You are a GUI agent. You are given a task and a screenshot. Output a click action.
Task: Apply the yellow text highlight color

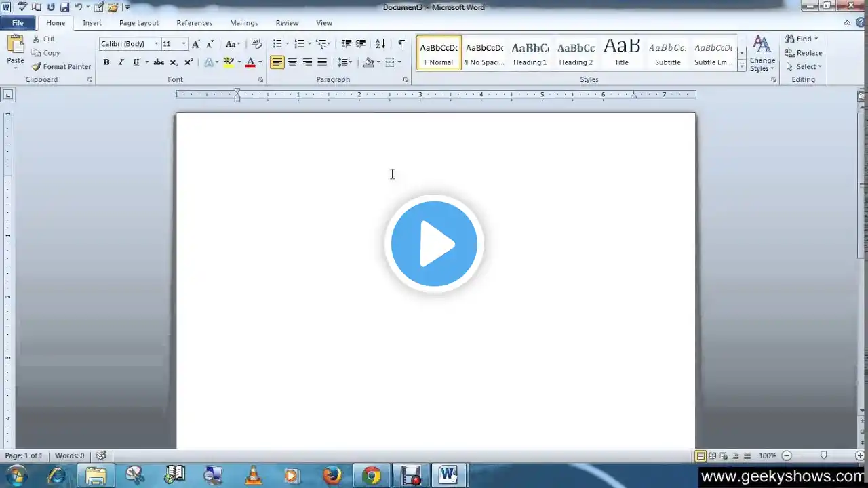(229, 62)
